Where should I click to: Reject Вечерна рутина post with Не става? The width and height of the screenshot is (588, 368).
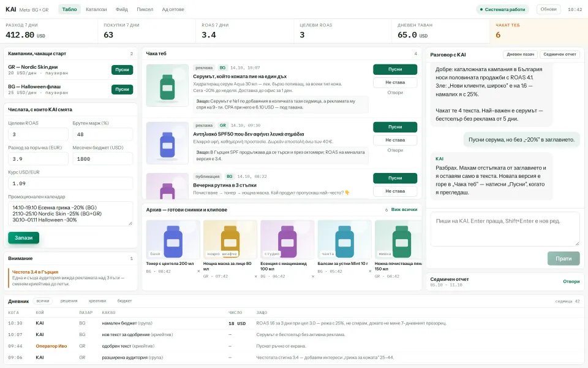click(x=395, y=191)
